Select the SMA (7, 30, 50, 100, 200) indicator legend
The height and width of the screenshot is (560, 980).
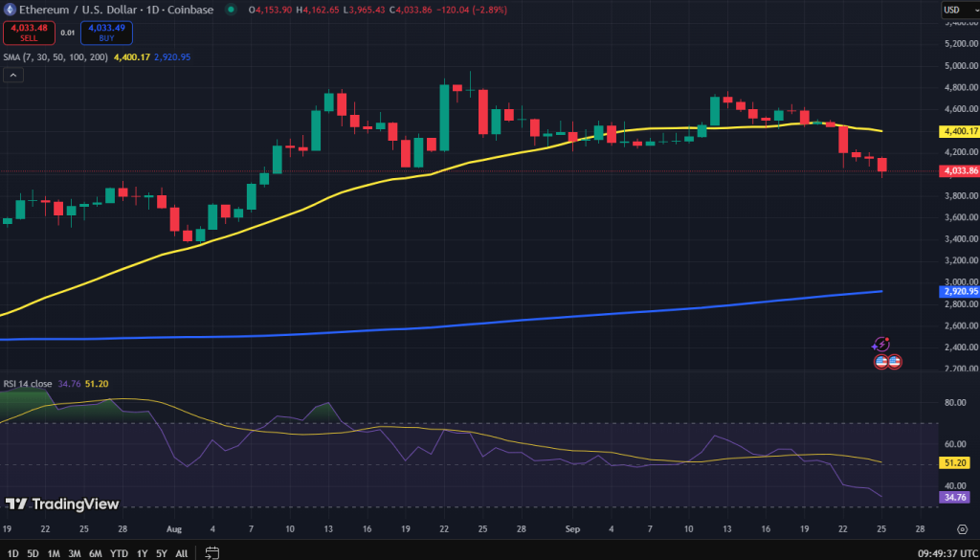(56, 56)
